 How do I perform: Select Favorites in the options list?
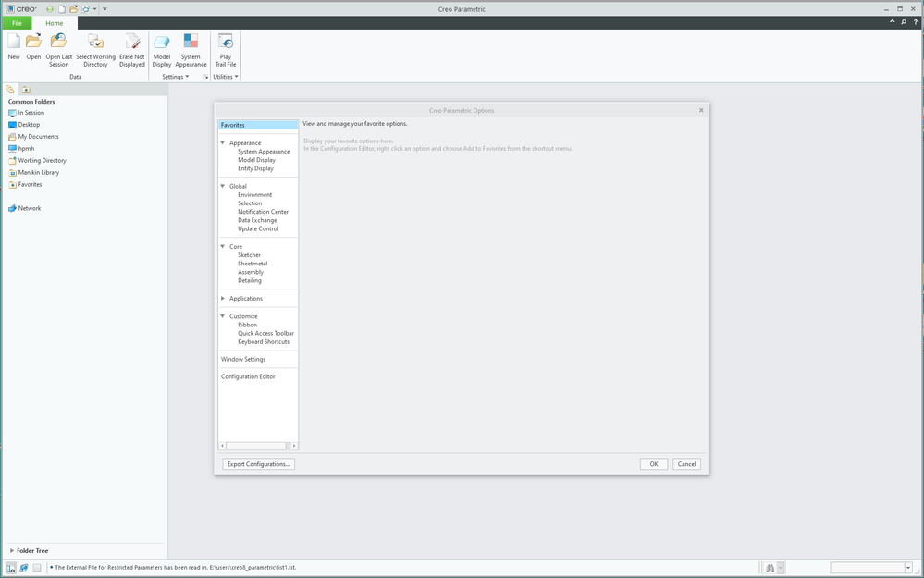[258, 125]
